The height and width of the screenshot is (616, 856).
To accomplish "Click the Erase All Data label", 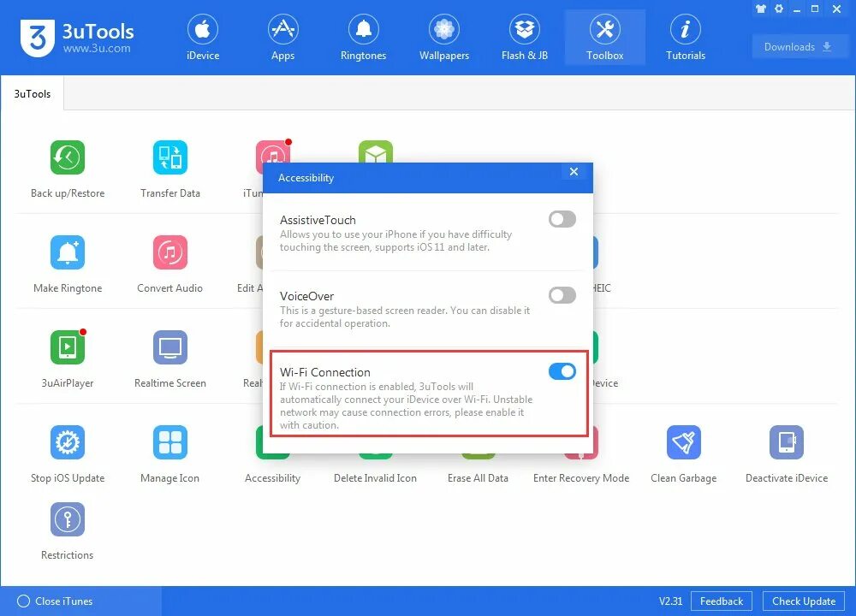I will click(478, 478).
